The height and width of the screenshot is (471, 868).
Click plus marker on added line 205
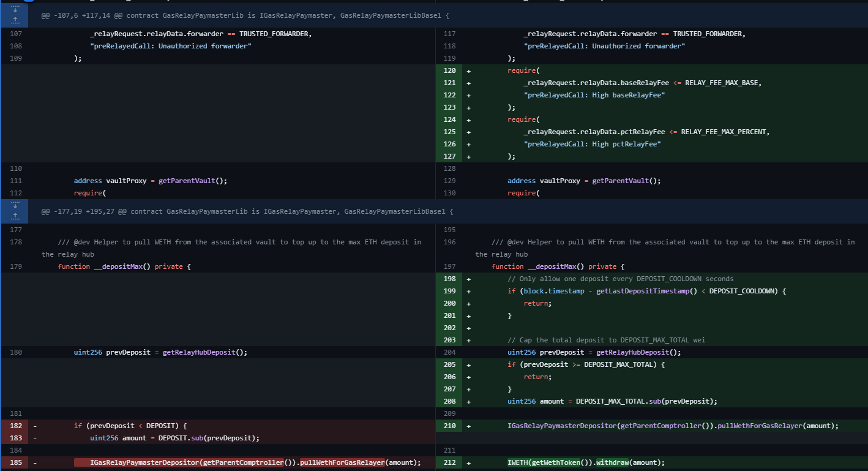(x=469, y=364)
